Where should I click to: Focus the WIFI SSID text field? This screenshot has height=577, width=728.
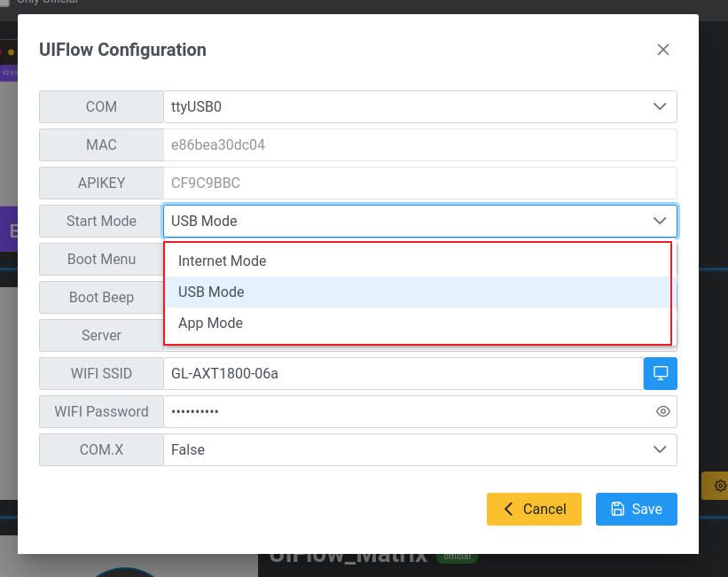pyautogui.click(x=403, y=374)
